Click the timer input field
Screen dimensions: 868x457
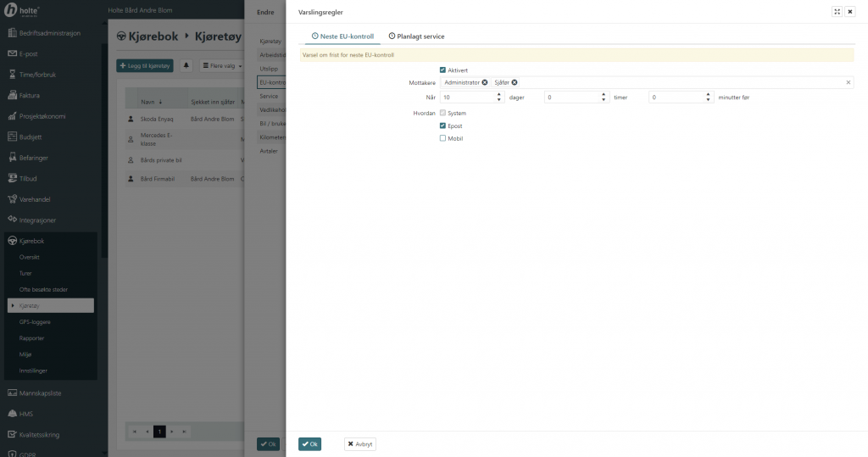coord(571,98)
